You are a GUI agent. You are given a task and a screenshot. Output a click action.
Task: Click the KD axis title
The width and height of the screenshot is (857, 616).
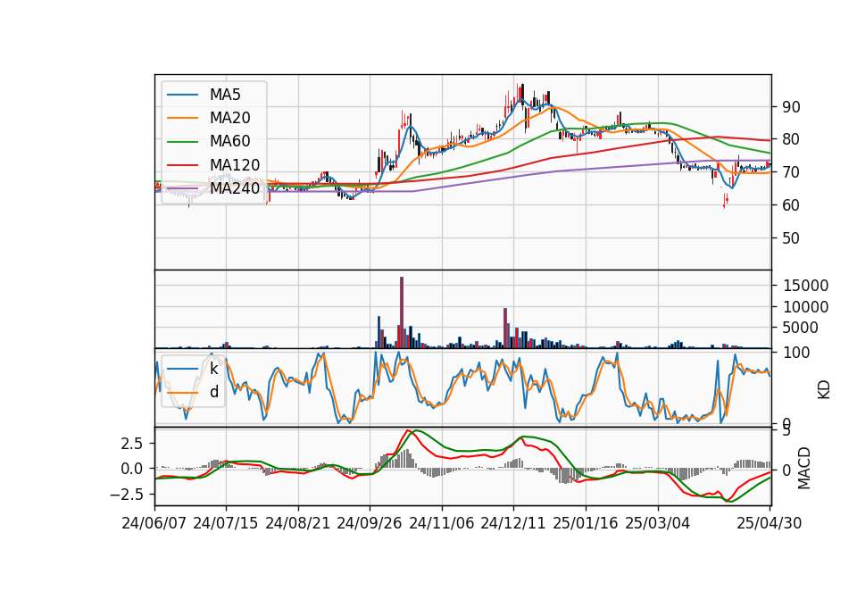pyautogui.click(x=824, y=390)
